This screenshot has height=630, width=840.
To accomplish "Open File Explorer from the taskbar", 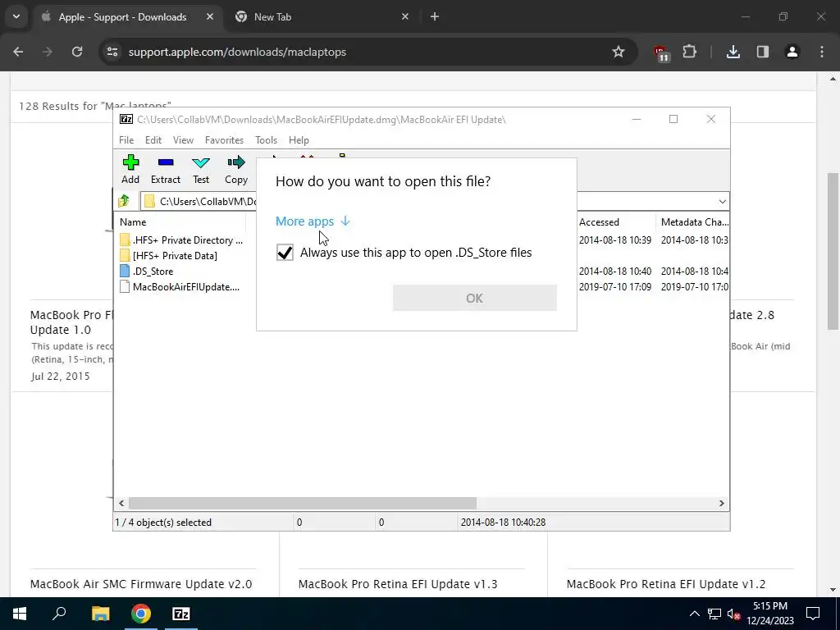I will [x=100, y=614].
